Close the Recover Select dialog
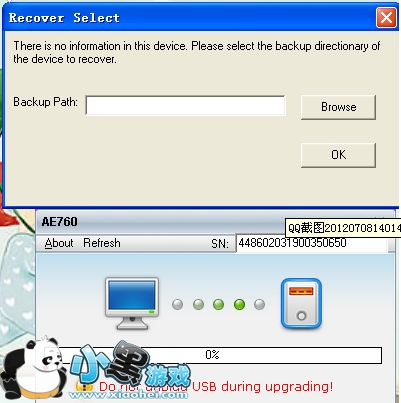Image resolution: width=401 pixels, height=403 pixels. click(x=386, y=17)
